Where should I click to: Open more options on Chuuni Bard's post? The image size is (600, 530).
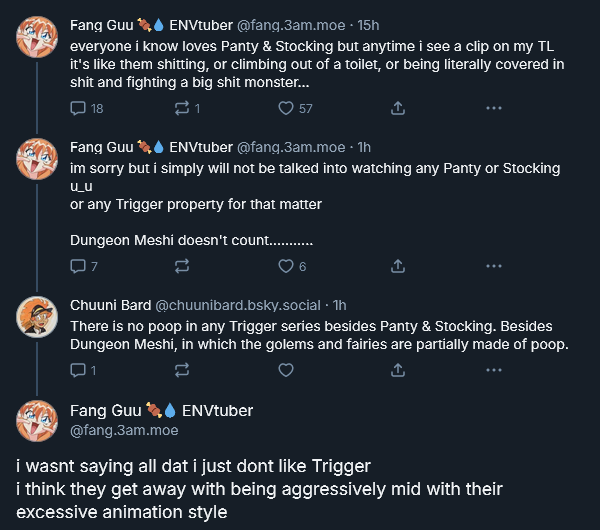tap(493, 370)
